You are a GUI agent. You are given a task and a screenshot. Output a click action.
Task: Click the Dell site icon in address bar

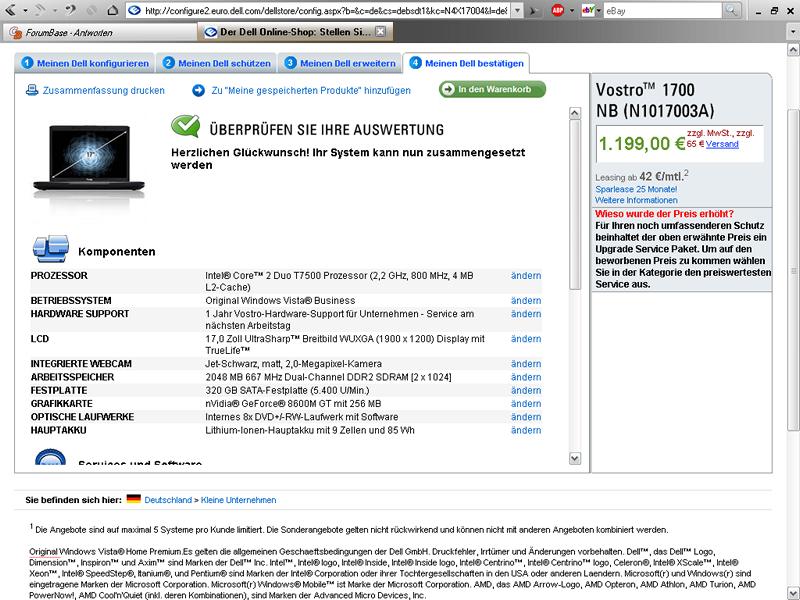[135, 10]
